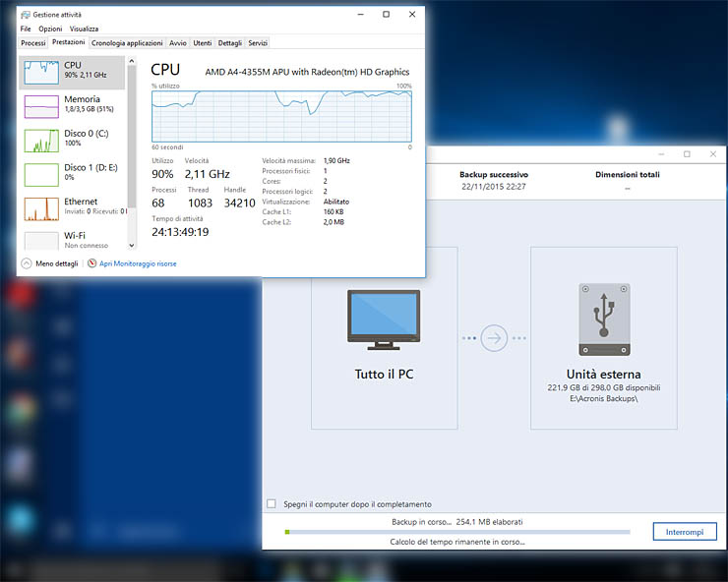Minimize the Gestione attività window
This screenshot has height=582, width=728.
(360, 15)
